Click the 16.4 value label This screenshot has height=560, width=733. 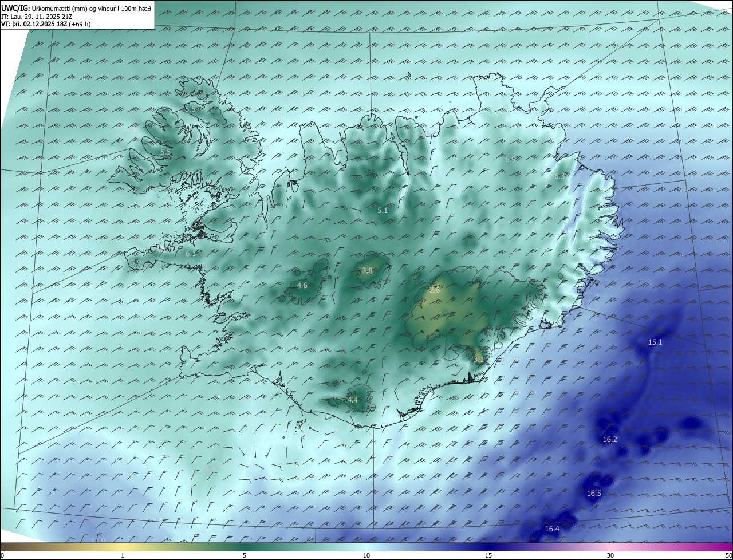point(552,529)
